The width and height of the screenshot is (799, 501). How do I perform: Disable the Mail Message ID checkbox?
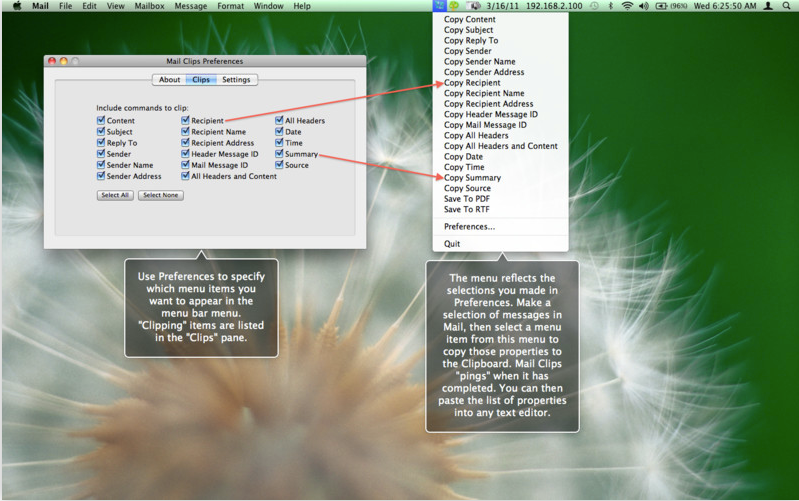(185, 165)
